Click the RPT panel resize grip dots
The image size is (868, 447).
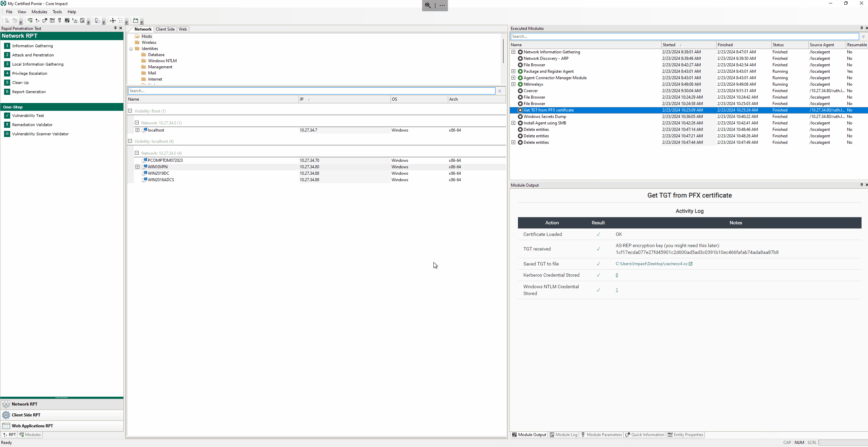pos(62,397)
